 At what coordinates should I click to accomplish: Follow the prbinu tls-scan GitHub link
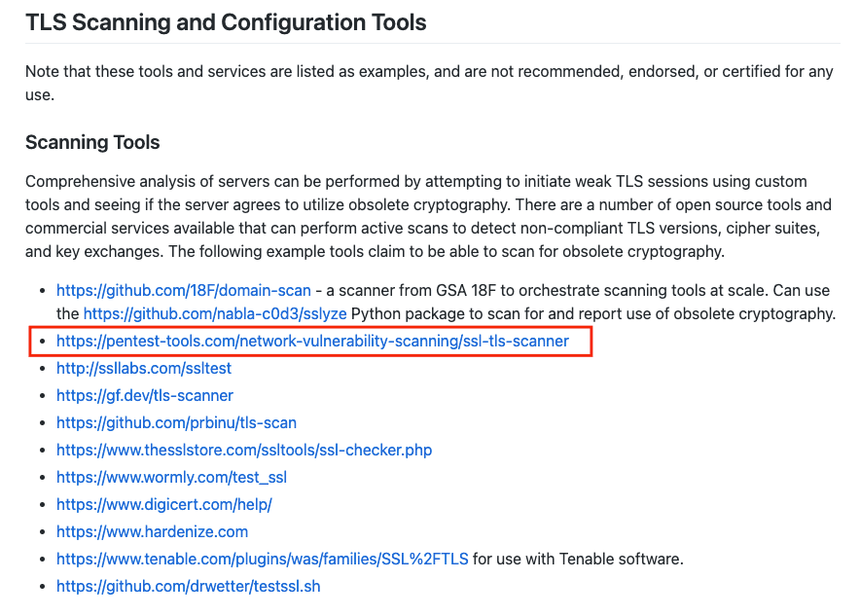tap(176, 423)
